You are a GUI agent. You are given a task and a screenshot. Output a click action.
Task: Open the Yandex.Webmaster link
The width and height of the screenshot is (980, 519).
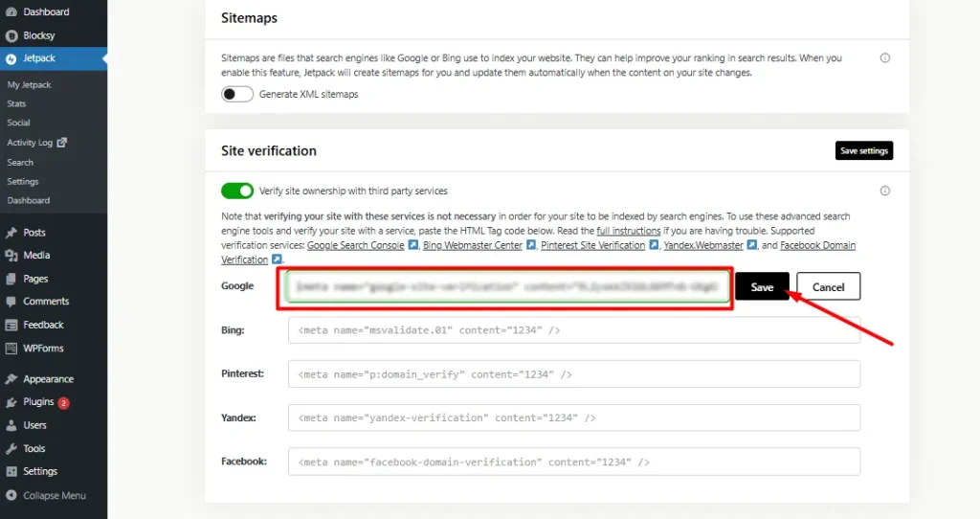point(703,245)
